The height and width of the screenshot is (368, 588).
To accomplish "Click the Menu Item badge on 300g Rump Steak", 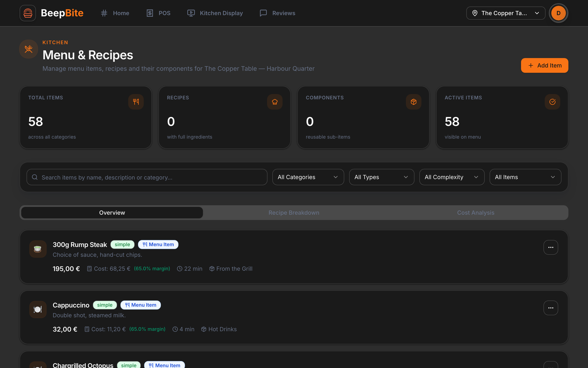I will [x=158, y=245].
